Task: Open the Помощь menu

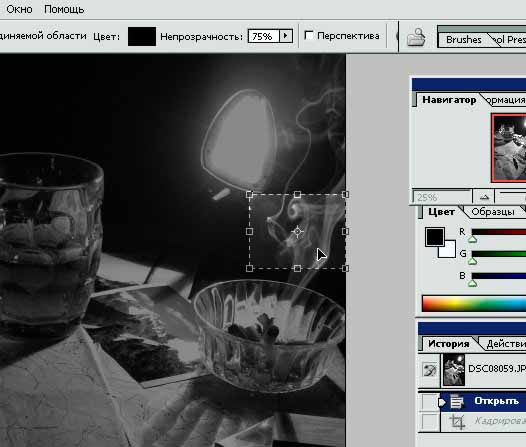Action: pyautogui.click(x=64, y=9)
